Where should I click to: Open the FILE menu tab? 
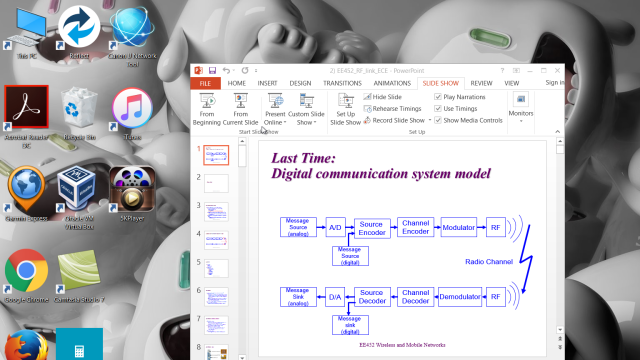[205, 83]
